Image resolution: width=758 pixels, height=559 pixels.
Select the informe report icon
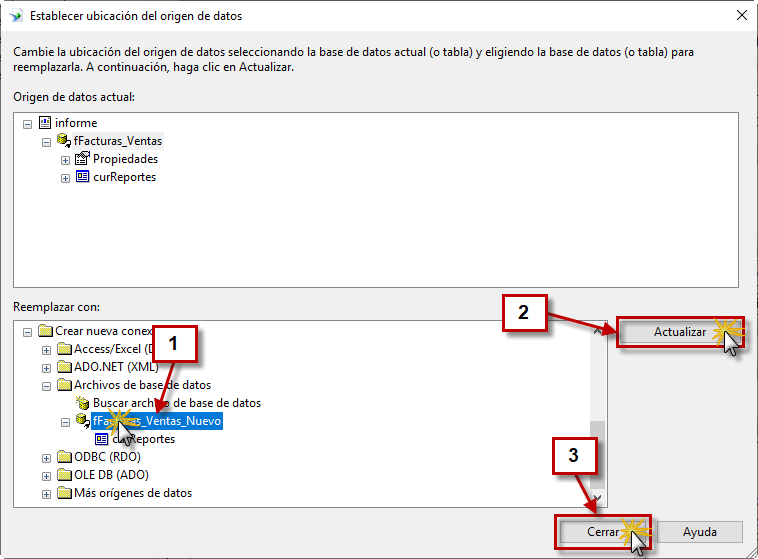point(45,123)
